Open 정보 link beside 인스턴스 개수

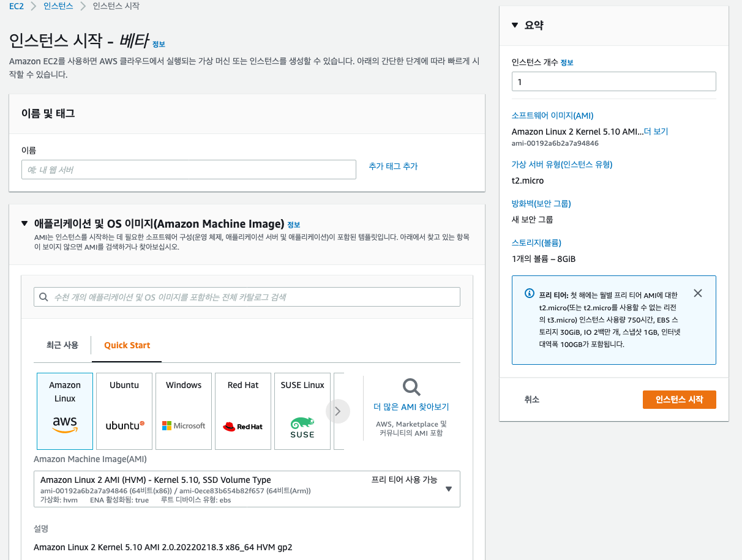pos(567,63)
